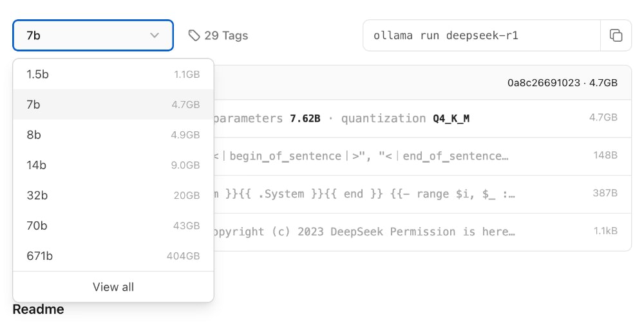Image resolution: width=644 pixels, height=330 pixels.
Task: Choose the 8b model variant
Action: click(113, 134)
